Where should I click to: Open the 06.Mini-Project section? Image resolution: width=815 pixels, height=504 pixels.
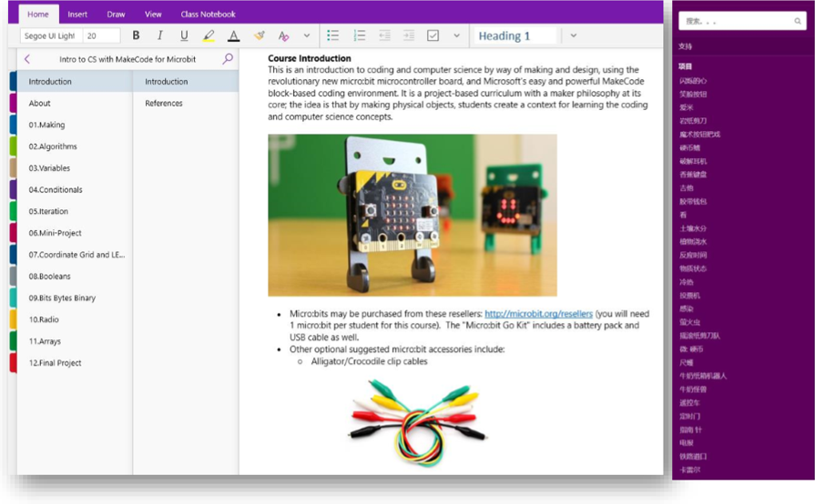pos(75,233)
